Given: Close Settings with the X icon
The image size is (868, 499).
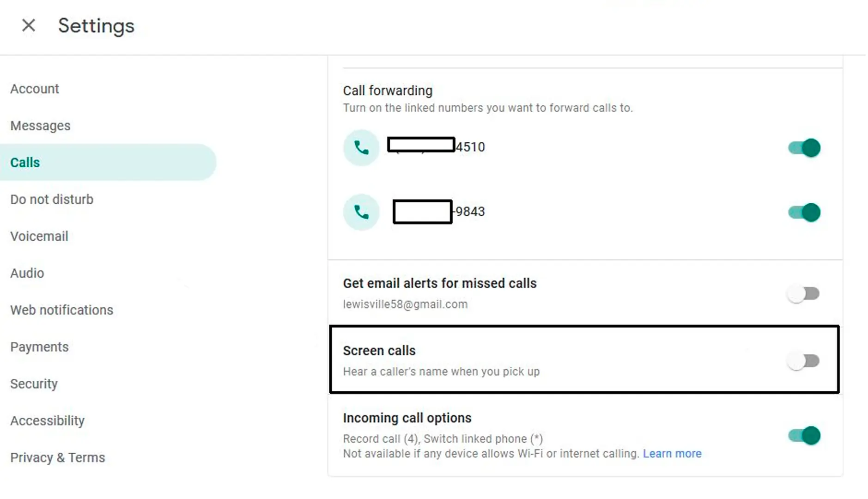Looking at the screenshot, I should coord(29,25).
